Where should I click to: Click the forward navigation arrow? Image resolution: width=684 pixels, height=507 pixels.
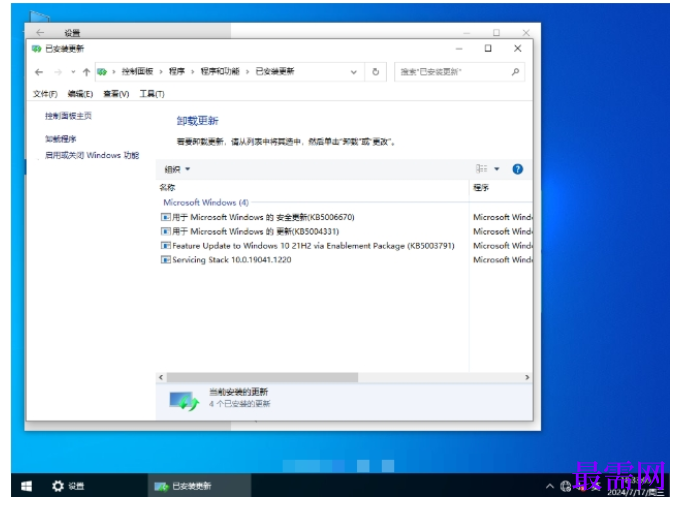58,72
